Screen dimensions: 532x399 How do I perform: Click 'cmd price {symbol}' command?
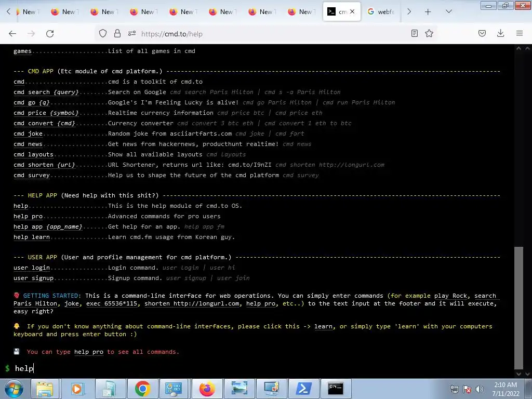(46, 113)
